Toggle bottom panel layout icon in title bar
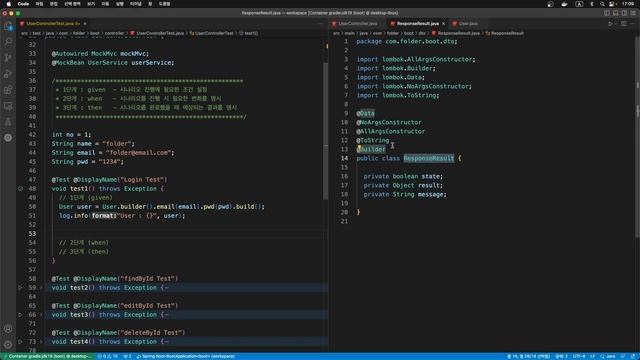Screen dimensions: 640x360 pyautogui.click(x=616, y=13)
